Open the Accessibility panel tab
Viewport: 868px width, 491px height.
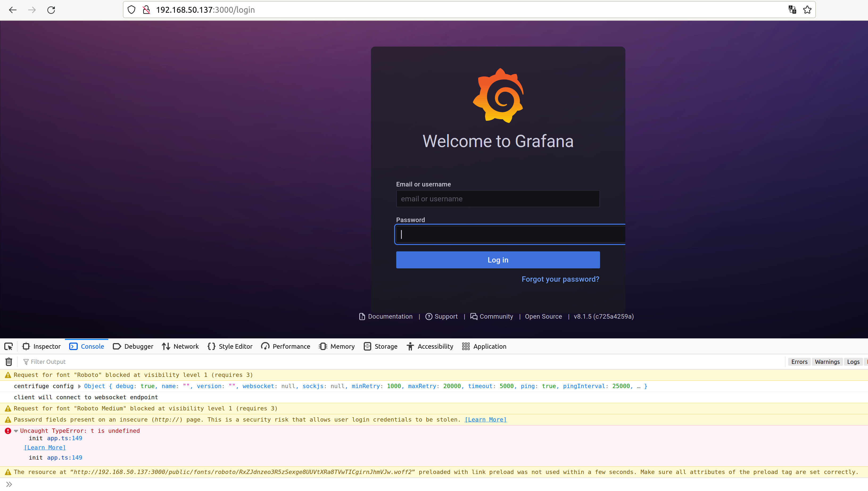pyautogui.click(x=429, y=346)
